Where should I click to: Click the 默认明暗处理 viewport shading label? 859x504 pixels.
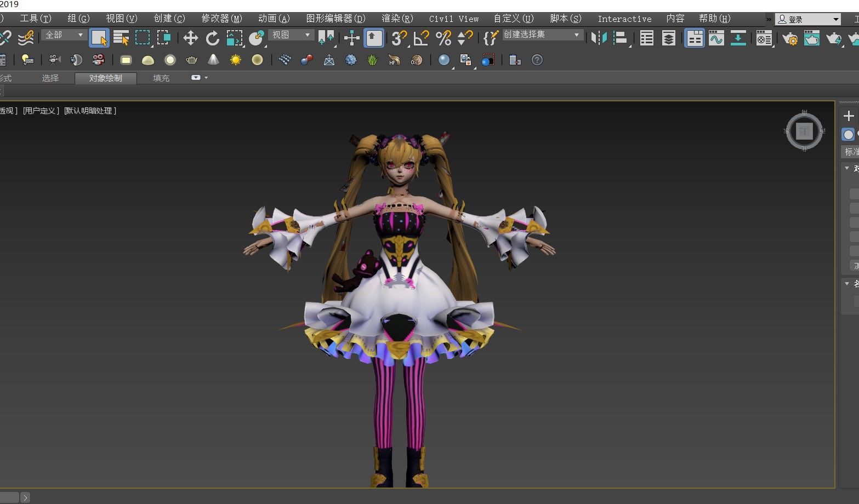click(90, 111)
